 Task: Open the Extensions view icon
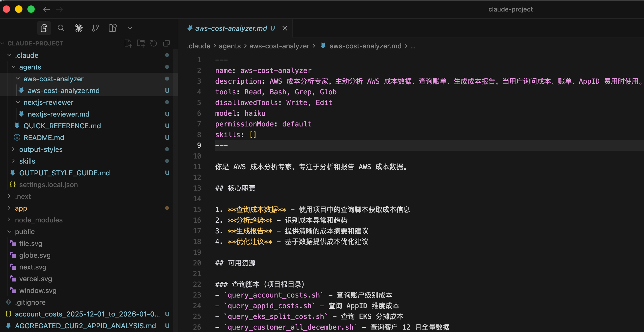coord(113,28)
